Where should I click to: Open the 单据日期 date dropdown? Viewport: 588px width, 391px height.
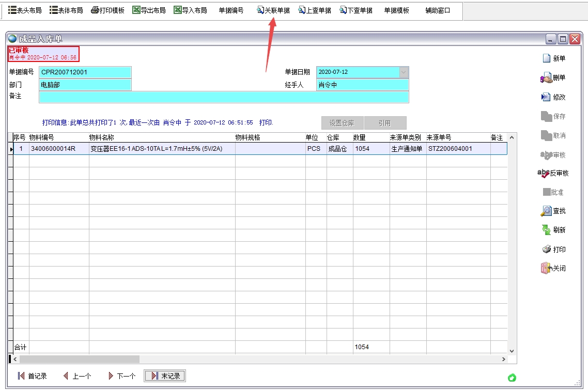(403, 72)
